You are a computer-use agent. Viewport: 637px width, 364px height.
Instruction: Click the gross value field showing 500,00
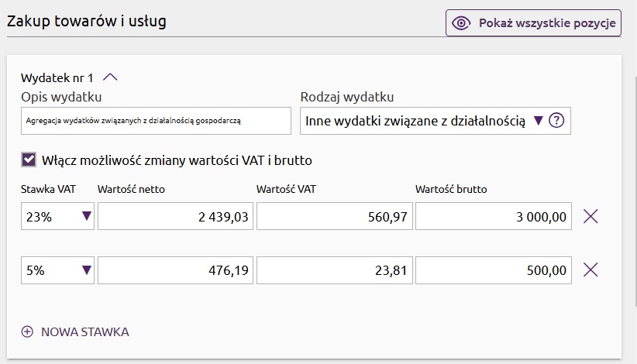point(494,270)
